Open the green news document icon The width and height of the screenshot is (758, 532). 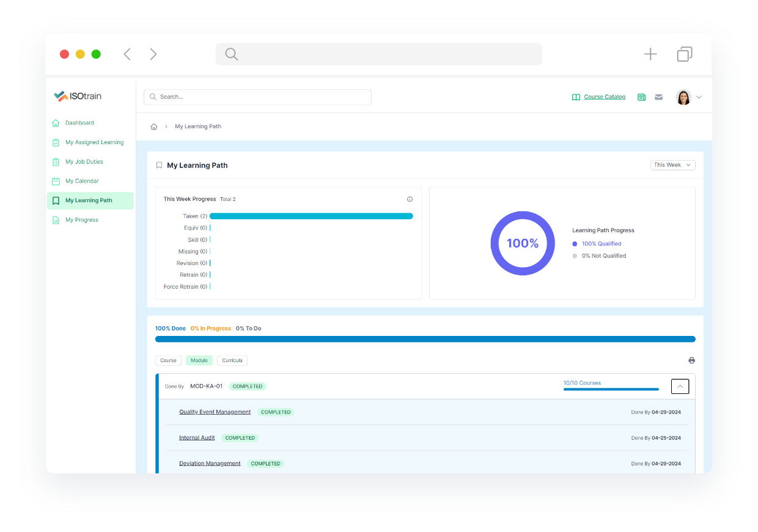click(x=641, y=97)
